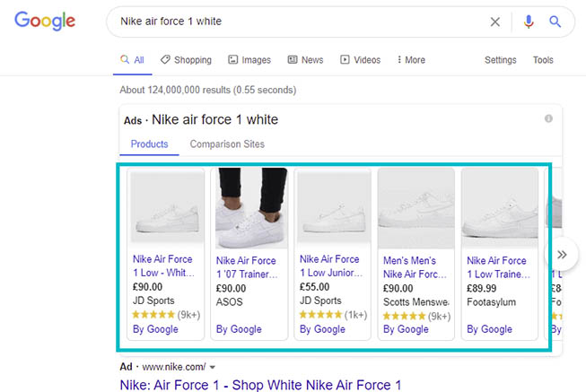Open the search Tools options
This screenshot has width=586, height=392.
(x=543, y=60)
